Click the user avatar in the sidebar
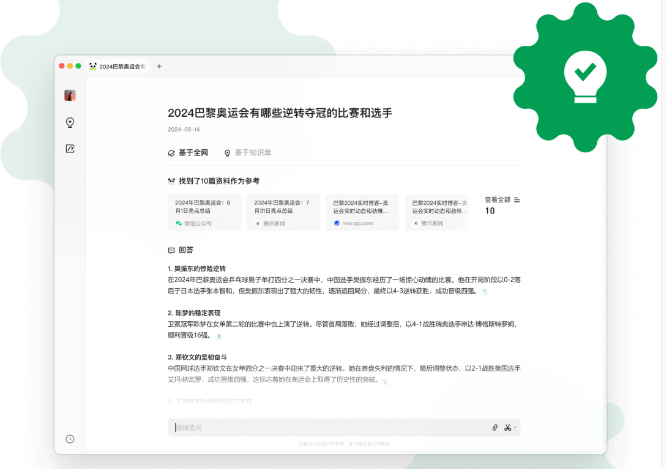The width and height of the screenshot is (667, 469). click(x=70, y=96)
